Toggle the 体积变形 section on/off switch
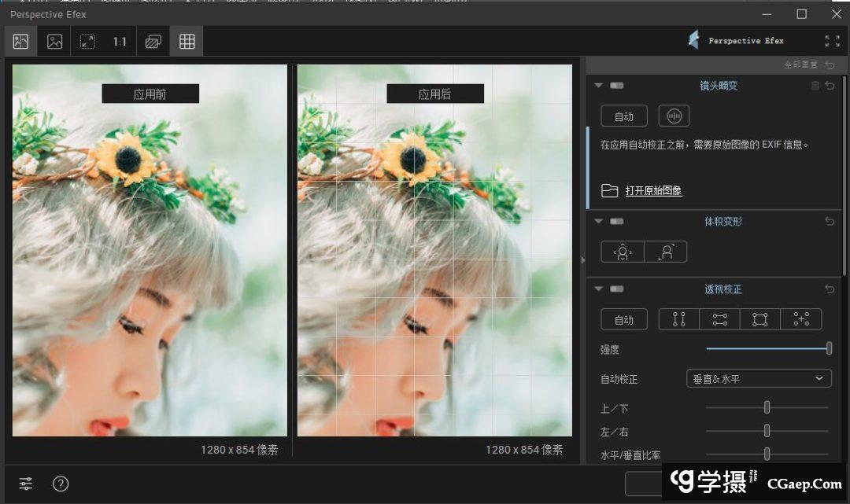The image size is (850, 504). (x=617, y=222)
